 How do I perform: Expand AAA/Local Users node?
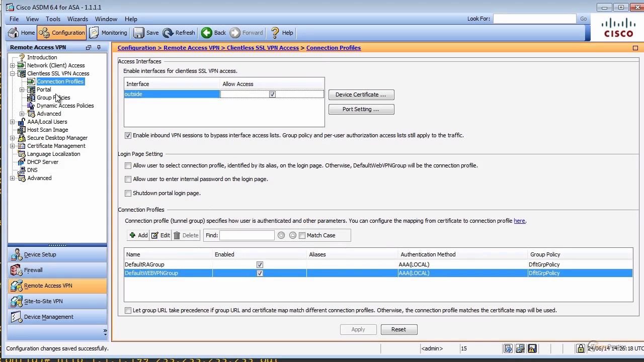pyautogui.click(x=12, y=122)
